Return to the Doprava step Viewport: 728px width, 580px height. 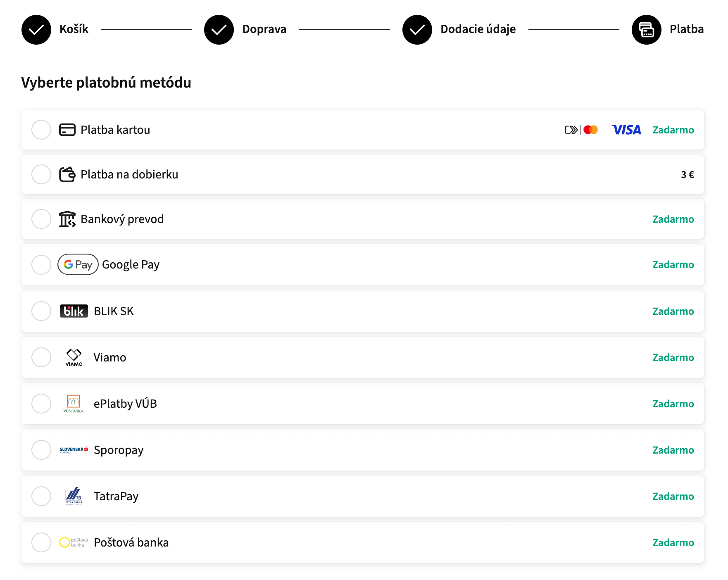click(x=219, y=30)
